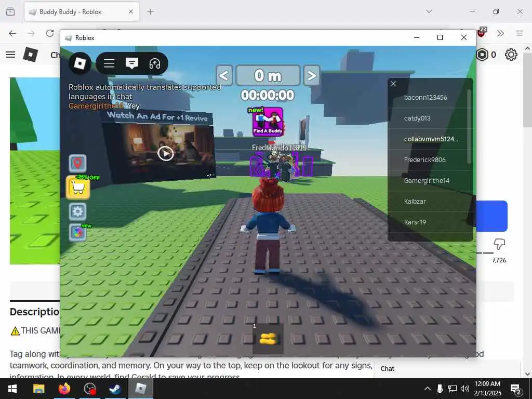Open the yellow shopping cart shop
Viewport: 532px width, 399px height.
pos(78,187)
